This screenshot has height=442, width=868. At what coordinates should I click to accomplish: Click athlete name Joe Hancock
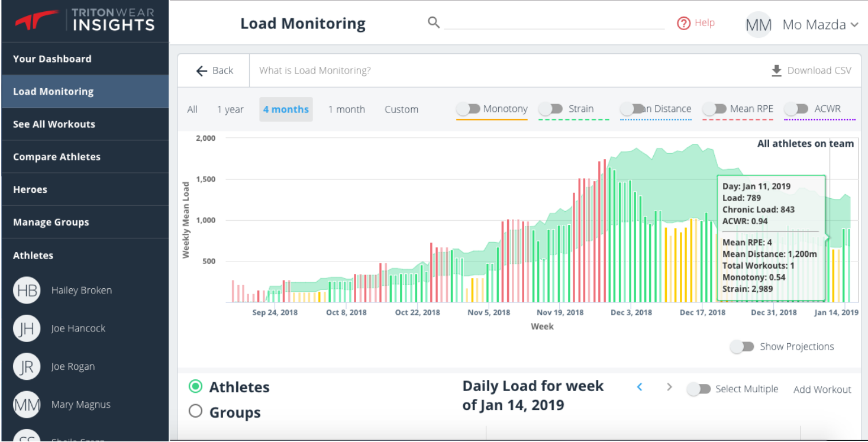tap(78, 328)
